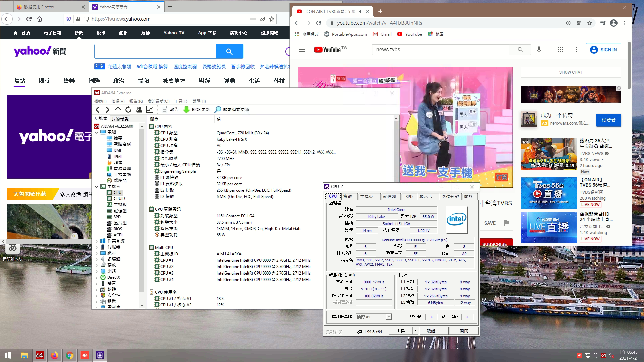This screenshot has width=644, height=362.
Task: Switch to CPU-Z 快取 tab
Action: 348,196
